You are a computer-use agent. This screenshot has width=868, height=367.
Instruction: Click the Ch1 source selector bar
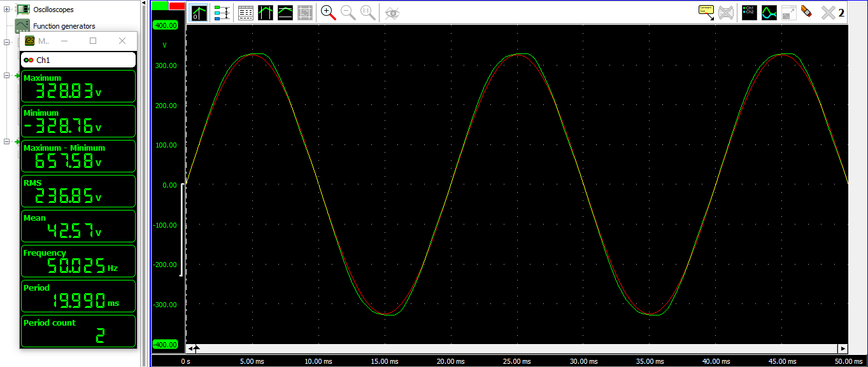[78, 60]
